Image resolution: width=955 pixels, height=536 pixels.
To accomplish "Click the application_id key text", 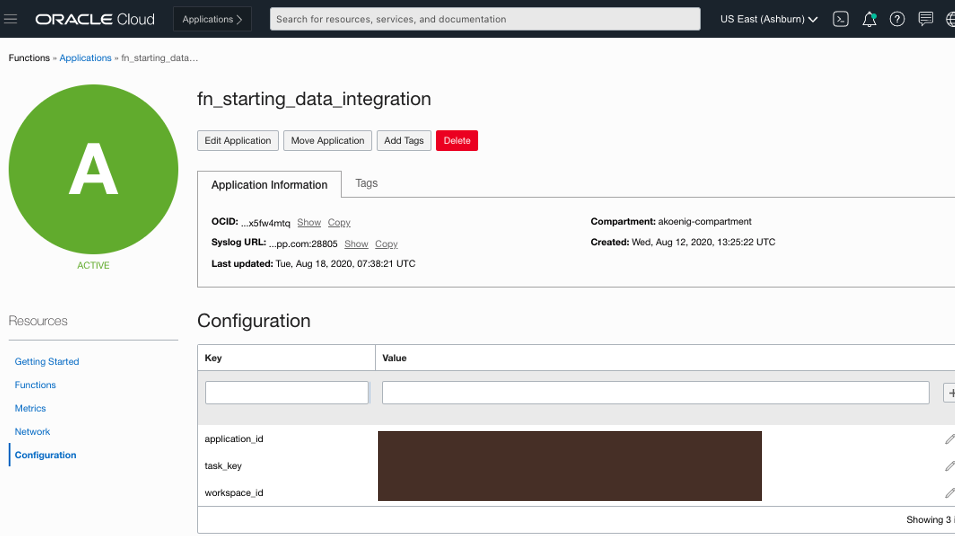I will (234, 439).
